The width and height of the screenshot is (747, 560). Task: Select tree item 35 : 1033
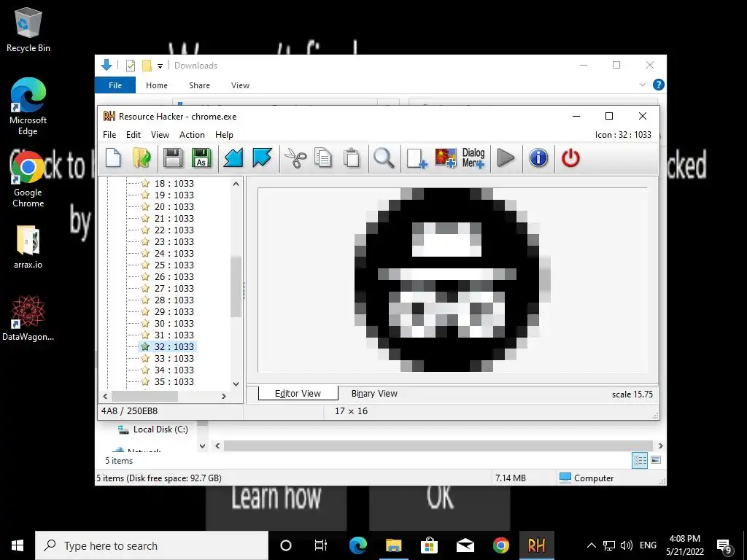(174, 382)
